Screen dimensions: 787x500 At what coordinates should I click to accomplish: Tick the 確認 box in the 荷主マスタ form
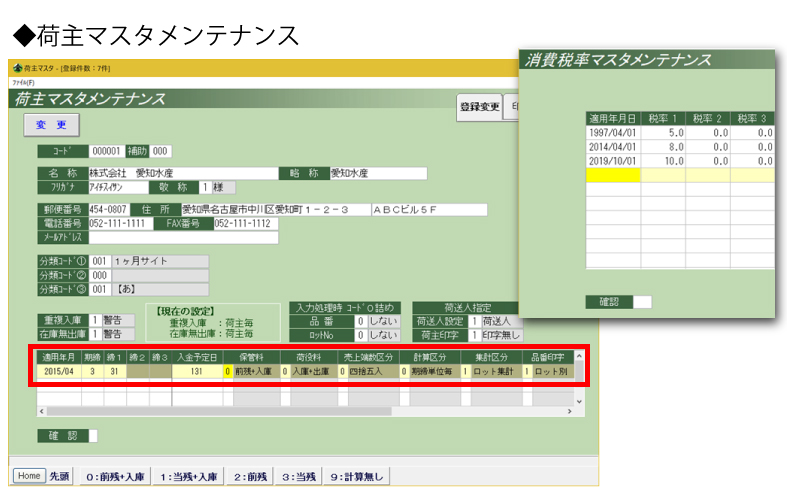(93, 435)
